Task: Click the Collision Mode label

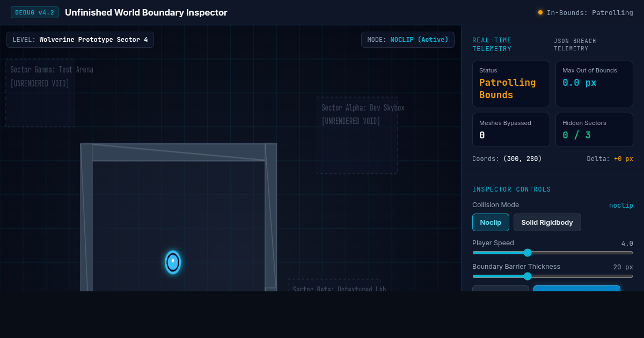Action: coord(495,204)
